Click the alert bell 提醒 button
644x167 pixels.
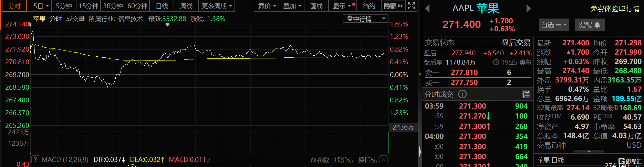pyautogui.click(x=589, y=25)
